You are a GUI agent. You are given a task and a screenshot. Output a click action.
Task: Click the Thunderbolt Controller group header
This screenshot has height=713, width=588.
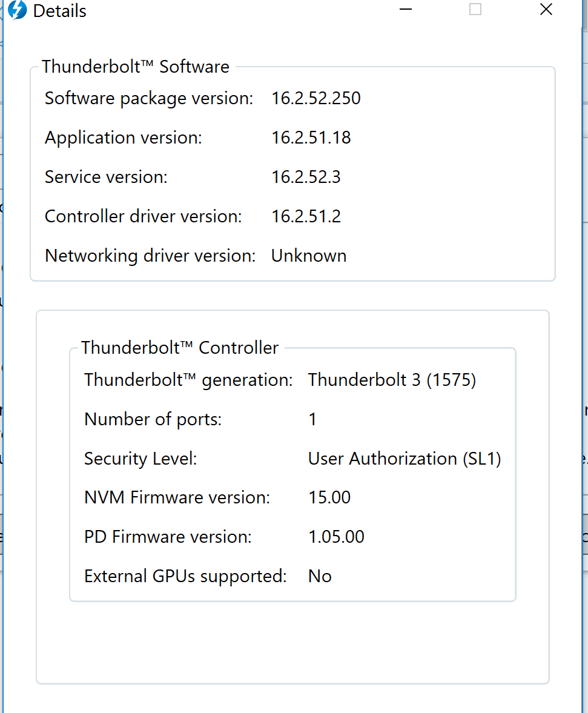pos(179,348)
